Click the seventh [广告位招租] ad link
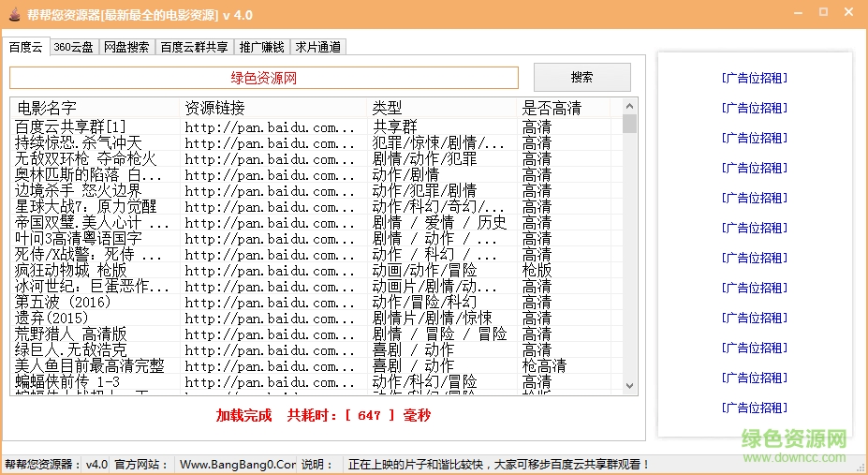 755,258
